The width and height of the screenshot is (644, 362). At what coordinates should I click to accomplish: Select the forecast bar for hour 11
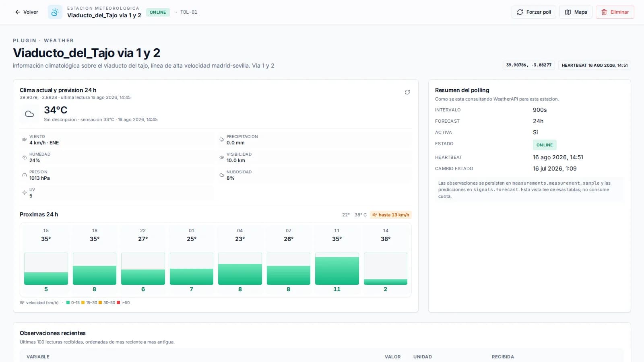point(337,269)
